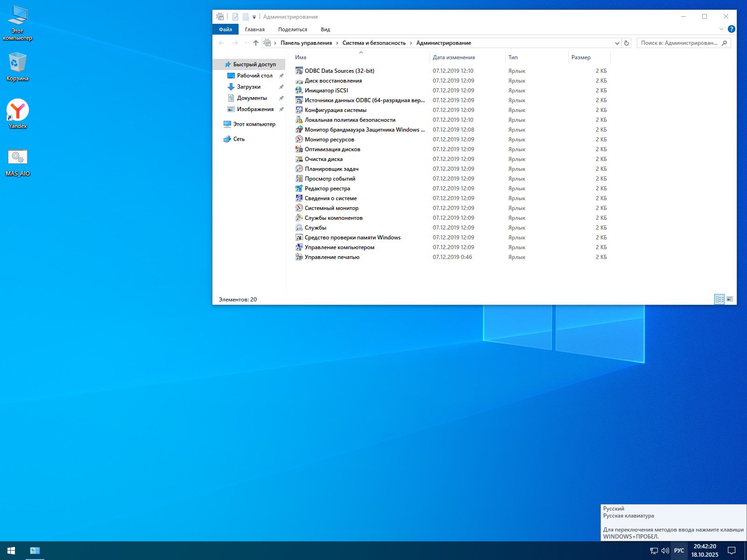Select the Планировщик задач shortcut icon
Viewport: 747px width, 560px height.
(299, 169)
